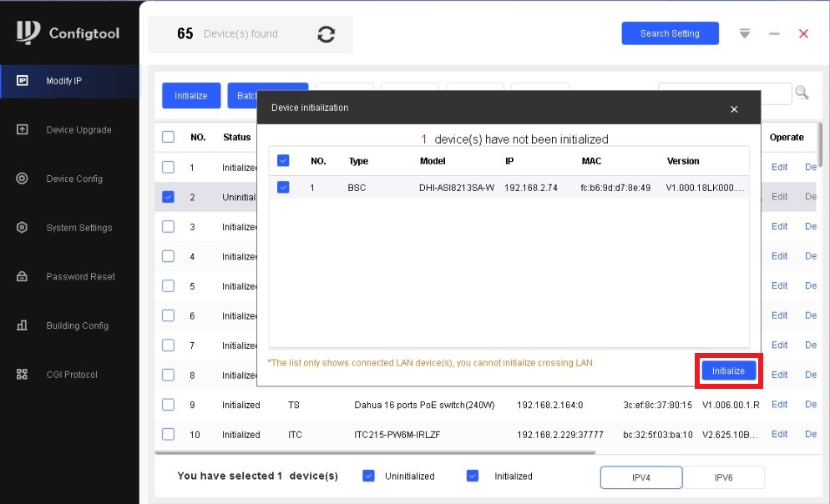
Task: Click the search magnifier icon
Action: [x=802, y=93]
